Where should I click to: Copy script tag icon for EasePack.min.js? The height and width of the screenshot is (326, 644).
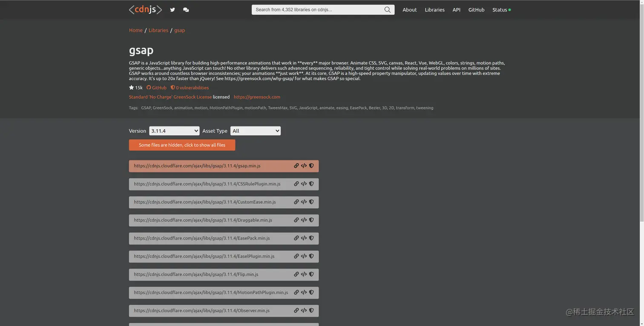pos(304,238)
